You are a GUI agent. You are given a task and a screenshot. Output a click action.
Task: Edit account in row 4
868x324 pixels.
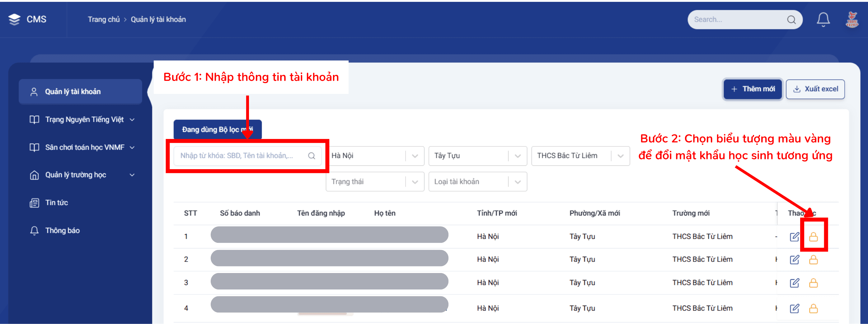[794, 308]
